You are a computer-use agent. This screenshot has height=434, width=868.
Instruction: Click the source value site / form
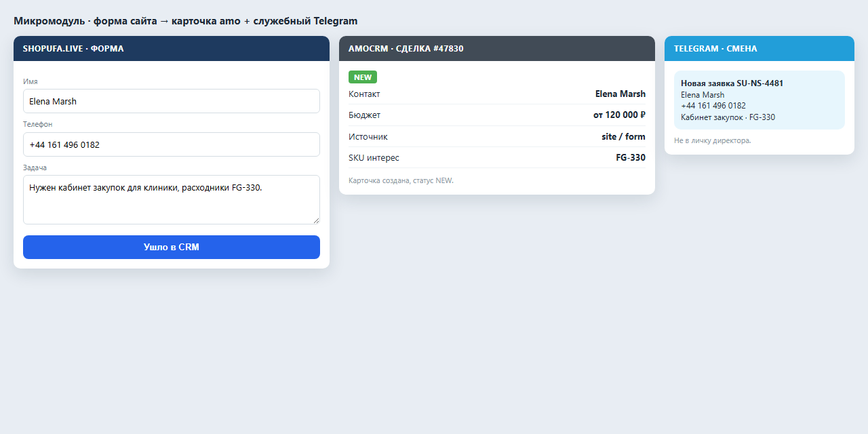click(623, 136)
